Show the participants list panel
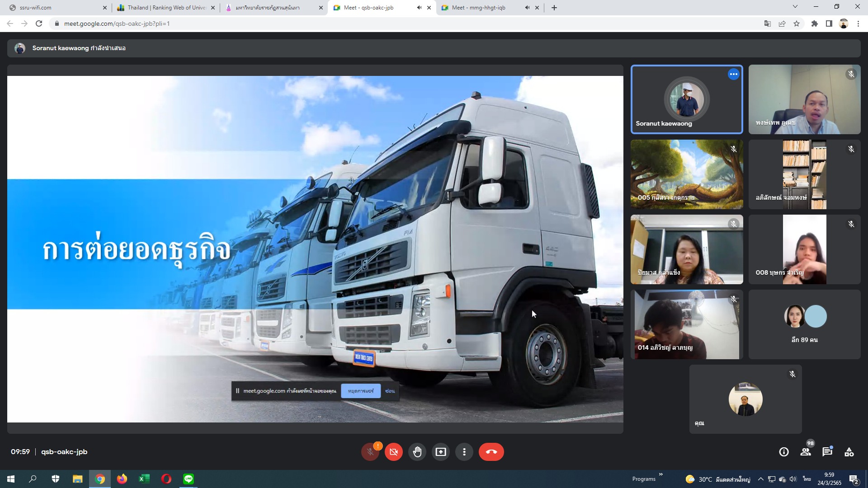This screenshot has height=488, width=868. click(806, 452)
